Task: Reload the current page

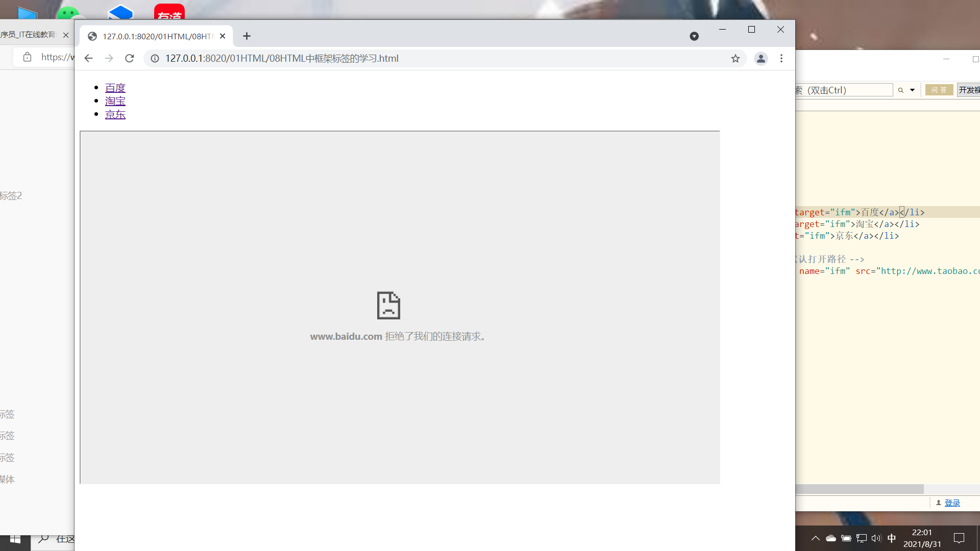Action: [x=130, y=58]
